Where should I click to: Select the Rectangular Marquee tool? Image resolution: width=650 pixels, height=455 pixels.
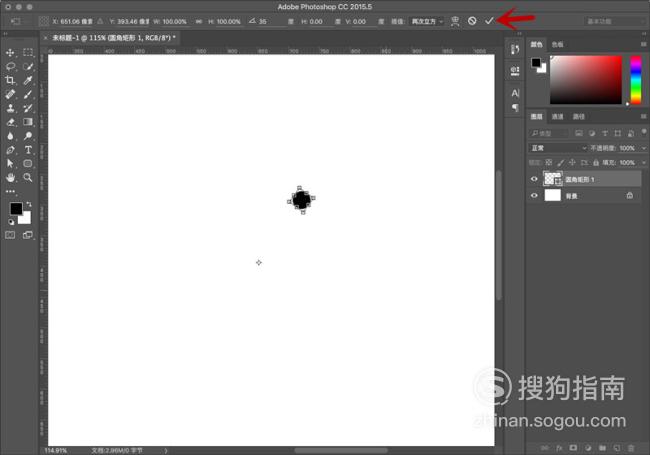coord(28,53)
